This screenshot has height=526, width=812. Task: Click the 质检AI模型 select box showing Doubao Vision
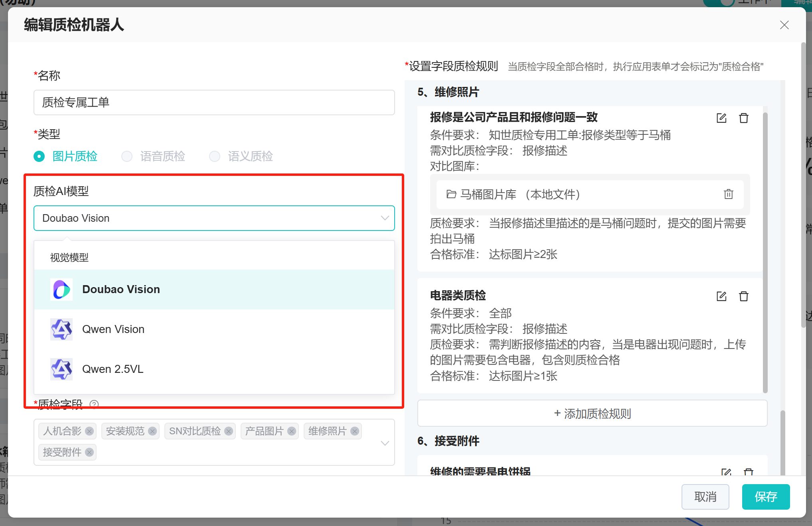[x=214, y=218]
